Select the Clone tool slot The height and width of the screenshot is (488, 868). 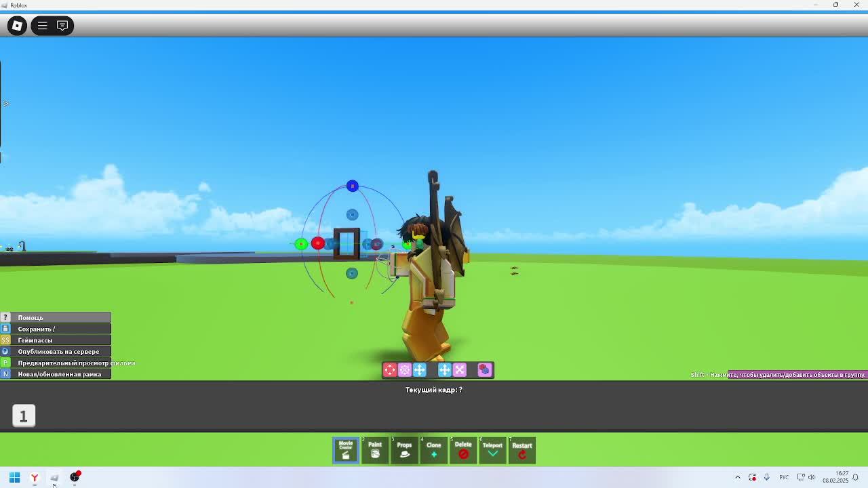434,450
